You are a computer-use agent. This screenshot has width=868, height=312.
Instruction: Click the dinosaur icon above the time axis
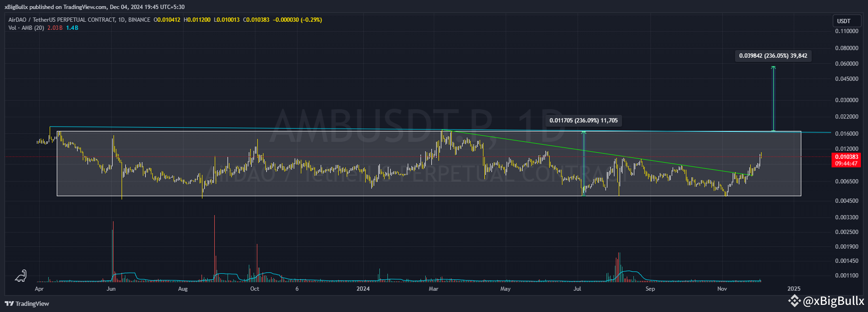tap(21, 276)
